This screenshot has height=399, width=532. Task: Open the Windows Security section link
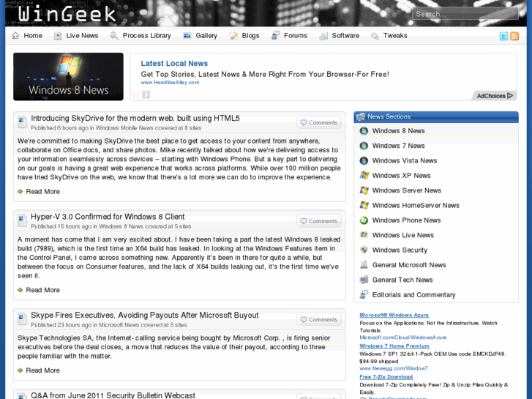[400, 250]
